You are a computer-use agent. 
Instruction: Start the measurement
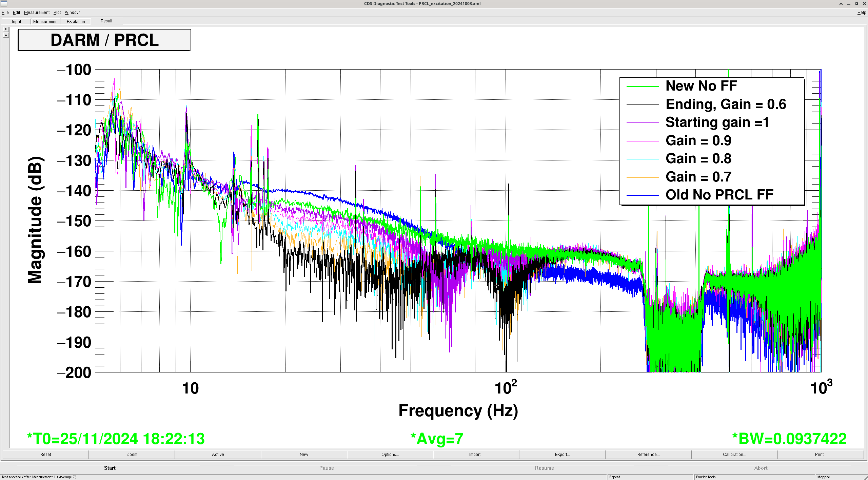point(108,468)
